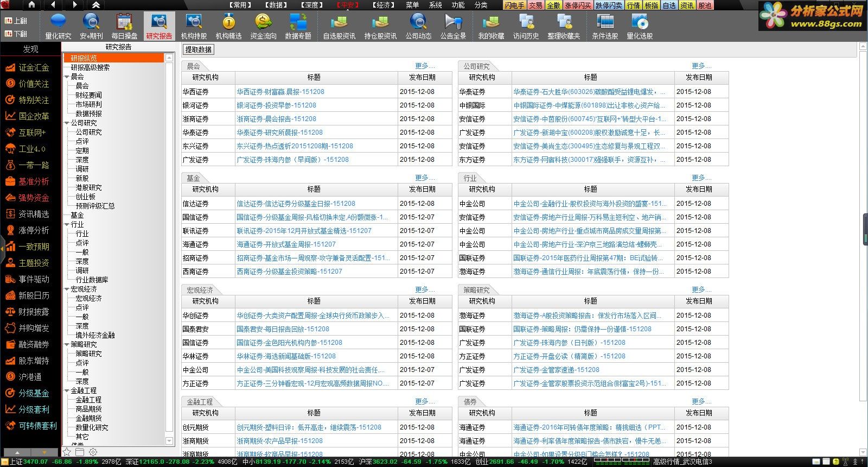The width and height of the screenshot is (868, 467).
Task: Open the 量化研究 toolbar icon
Action: pyautogui.click(x=58, y=26)
